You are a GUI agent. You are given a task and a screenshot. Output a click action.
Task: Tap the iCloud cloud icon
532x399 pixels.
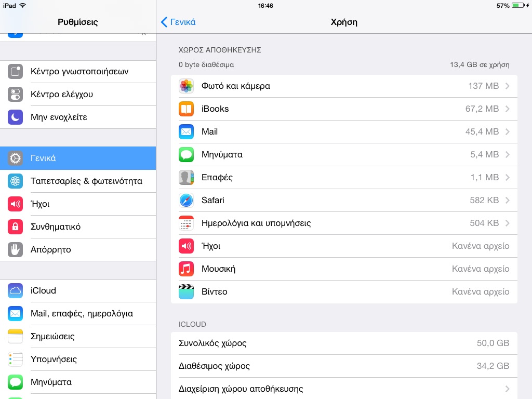pos(15,291)
